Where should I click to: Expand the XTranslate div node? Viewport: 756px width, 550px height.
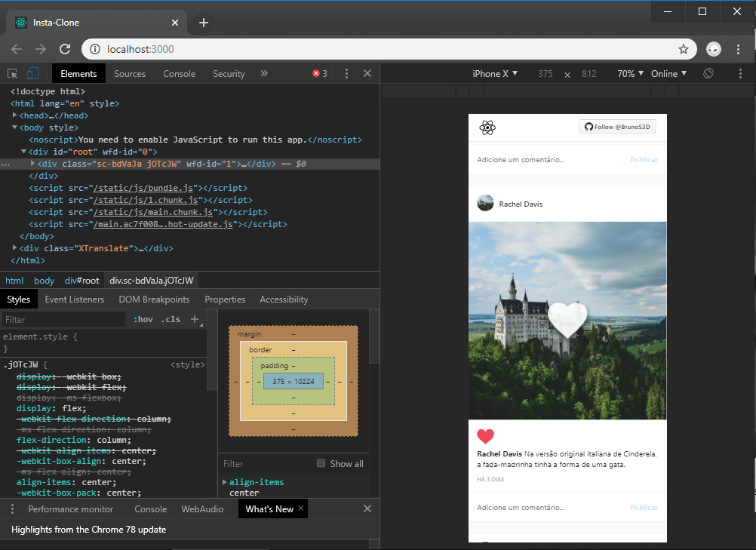click(x=14, y=247)
